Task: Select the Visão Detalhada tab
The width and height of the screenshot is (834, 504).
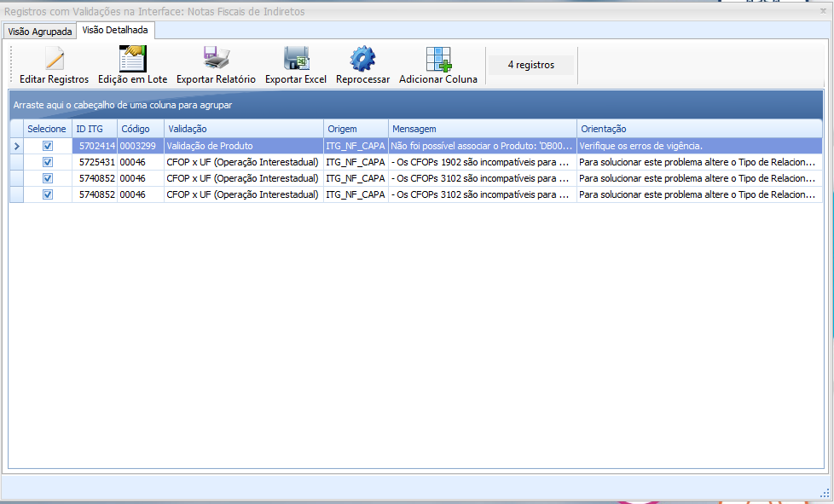Action: 115,31
